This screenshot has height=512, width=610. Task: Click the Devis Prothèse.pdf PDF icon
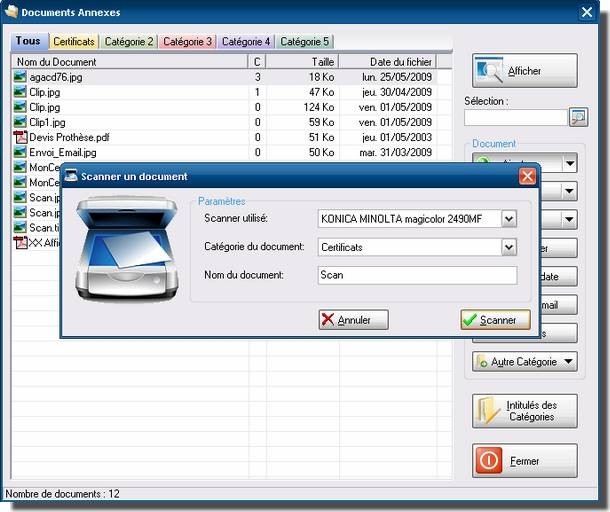pos(20,137)
